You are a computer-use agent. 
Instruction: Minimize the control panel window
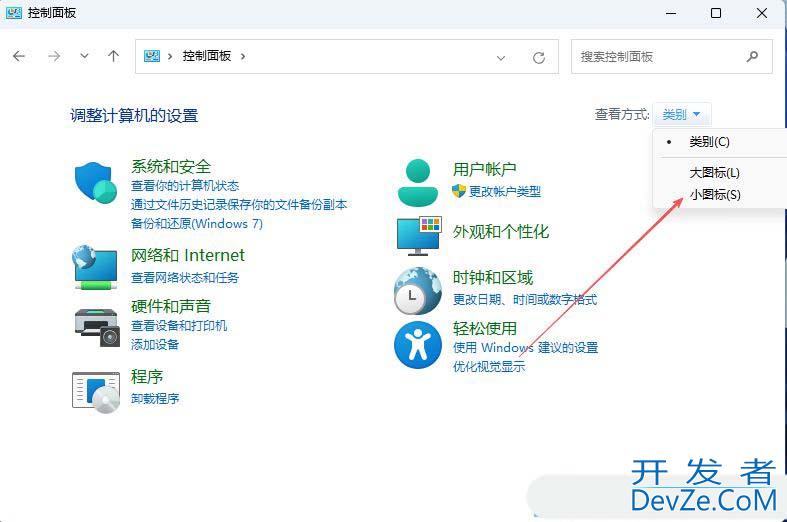[671, 14]
